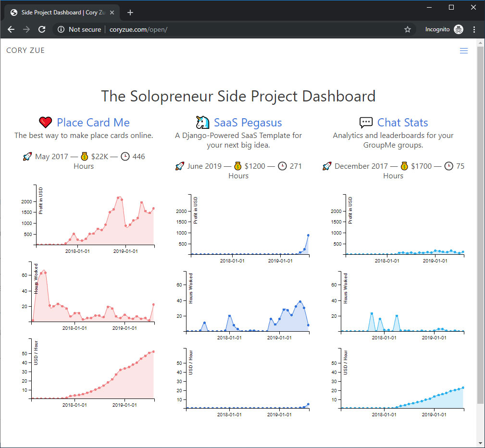Follow the Chat Stats link

pyautogui.click(x=402, y=123)
